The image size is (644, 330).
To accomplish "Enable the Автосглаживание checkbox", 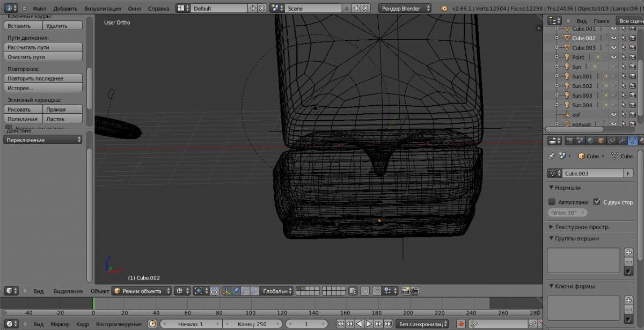I will 552,202.
